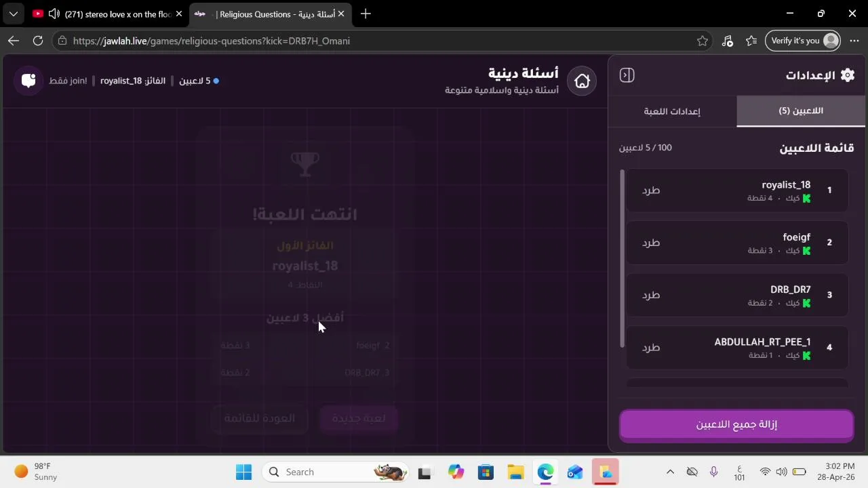Viewport: 868px width, 488px height.
Task: View site information lock icon
Action: (62, 41)
